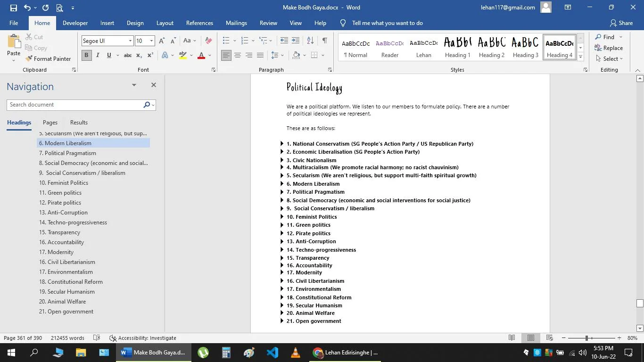Screen dimensions: 644x362
Task: Apply the Reader style
Action: point(390,47)
